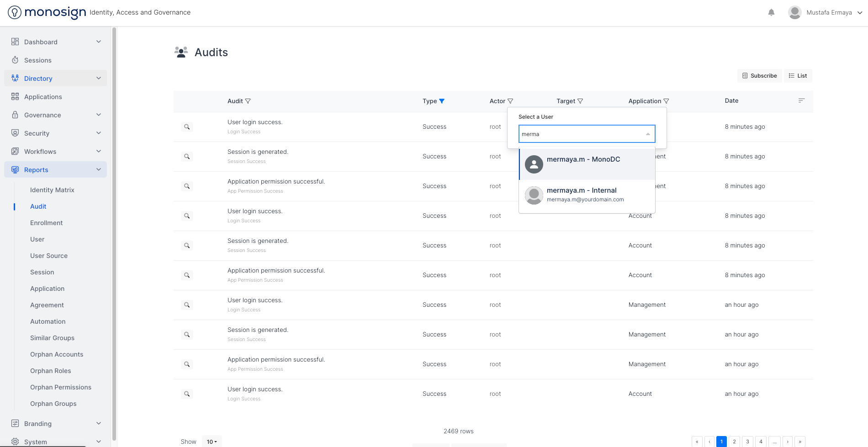Click the Actor column filter icon

point(510,101)
